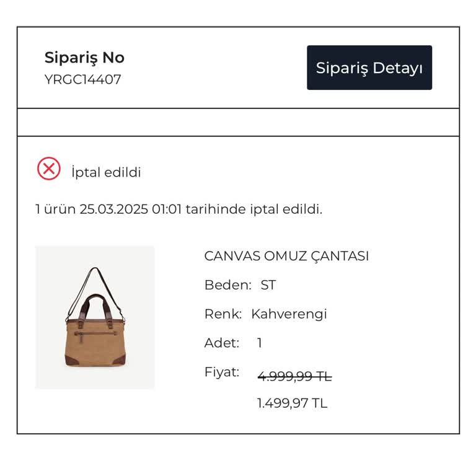Click the bag's front zipper in the photo

[x=94, y=333]
